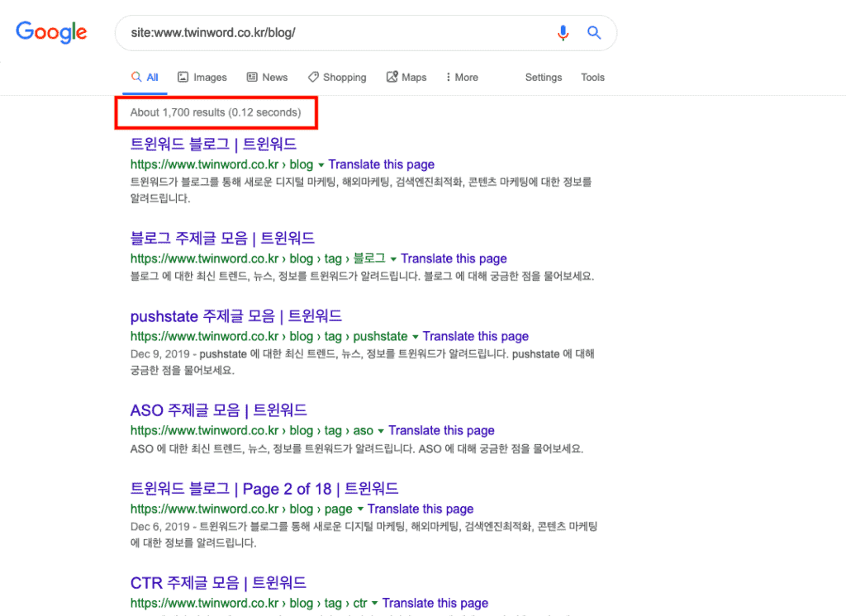Screen dimensions: 846x616
Task: Click the About 1,700 results count text
Action: tap(216, 112)
